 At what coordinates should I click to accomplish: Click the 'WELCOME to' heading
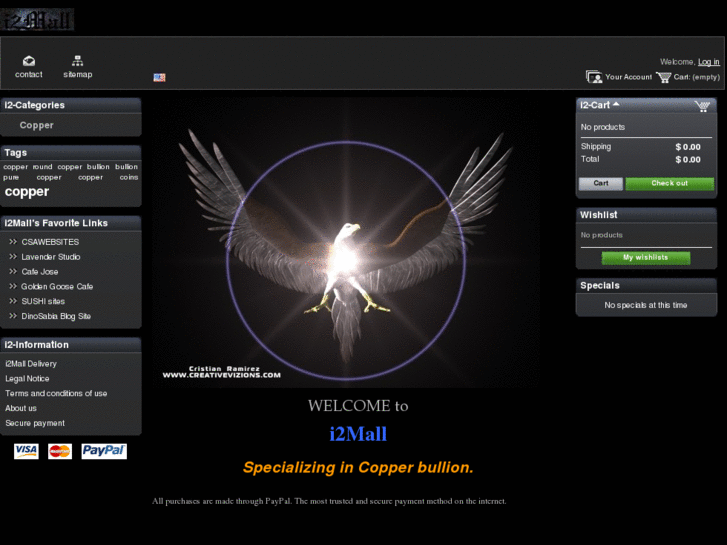pyautogui.click(x=358, y=406)
